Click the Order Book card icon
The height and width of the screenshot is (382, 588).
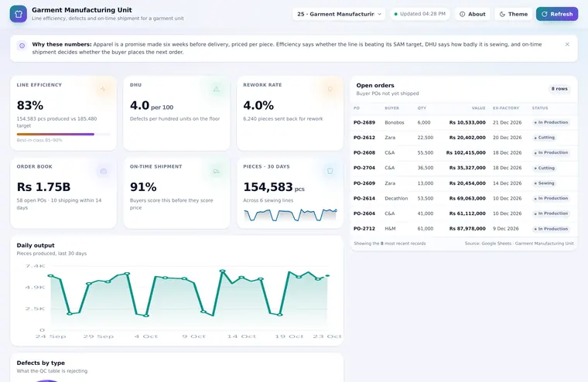click(x=103, y=171)
